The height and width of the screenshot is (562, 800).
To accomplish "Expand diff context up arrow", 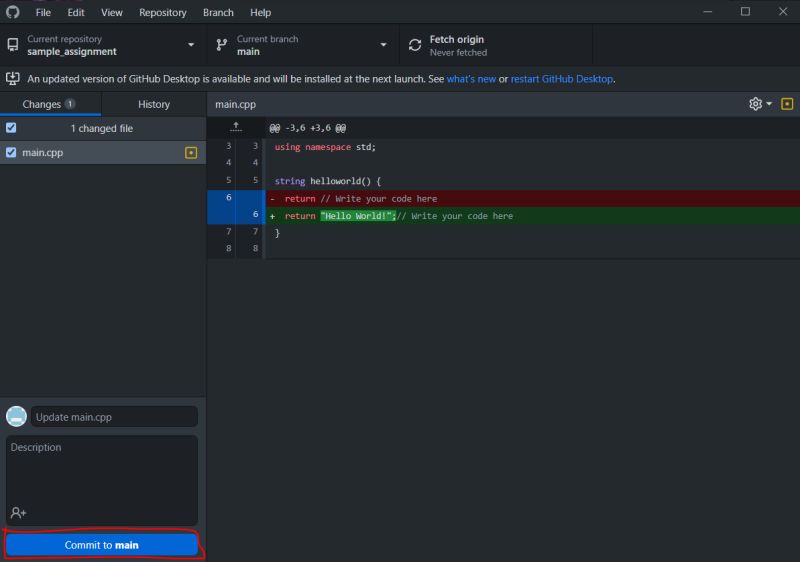I will click(236, 127).
